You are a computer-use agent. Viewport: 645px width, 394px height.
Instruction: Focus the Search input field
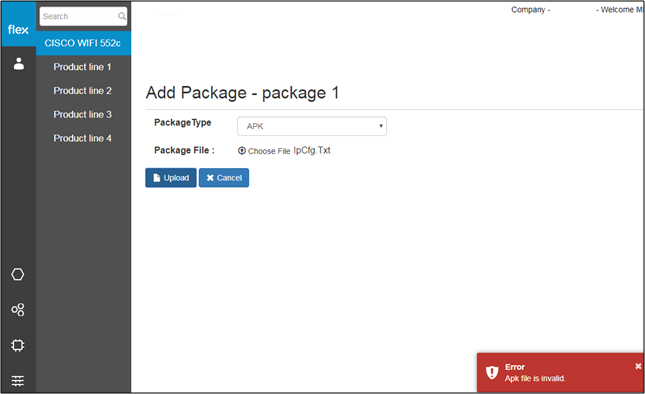click(x=83, y=16)
